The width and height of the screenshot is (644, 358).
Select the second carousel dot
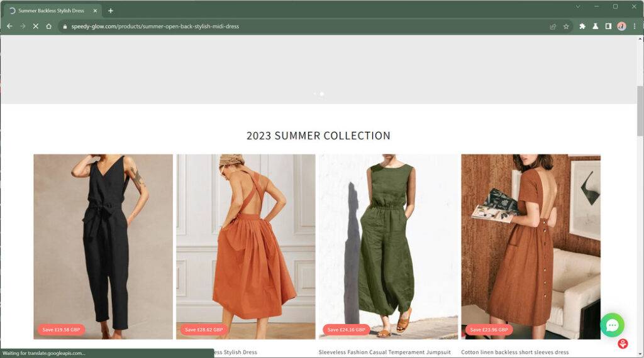(321, 94)
